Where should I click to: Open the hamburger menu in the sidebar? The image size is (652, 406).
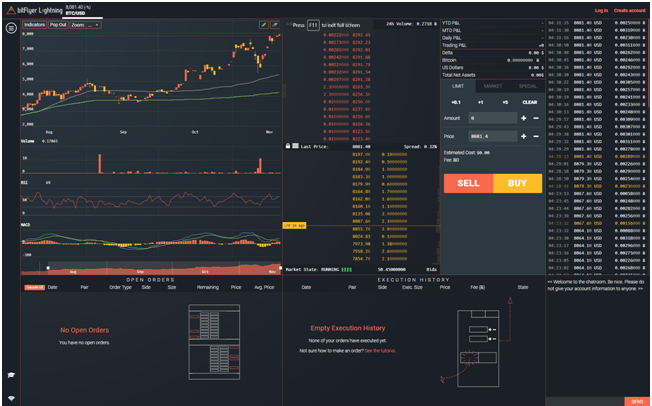[11, 28]
